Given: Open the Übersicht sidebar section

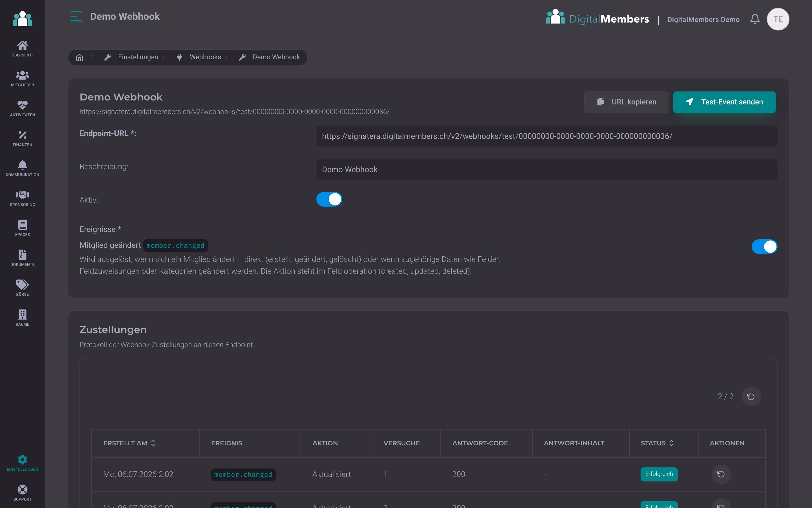Looking at the screenshot, I should 23,49.
